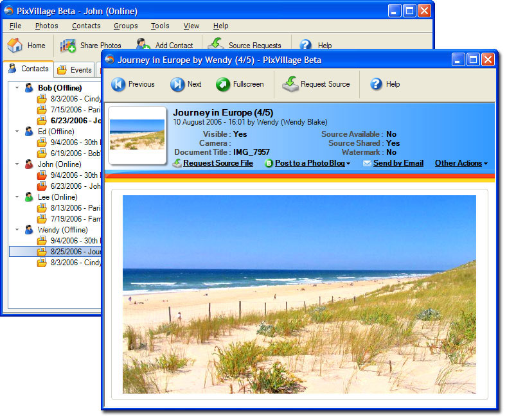Minimize the PixVillage Beta main window
This screenshot has height=420, width=507.
394,11
